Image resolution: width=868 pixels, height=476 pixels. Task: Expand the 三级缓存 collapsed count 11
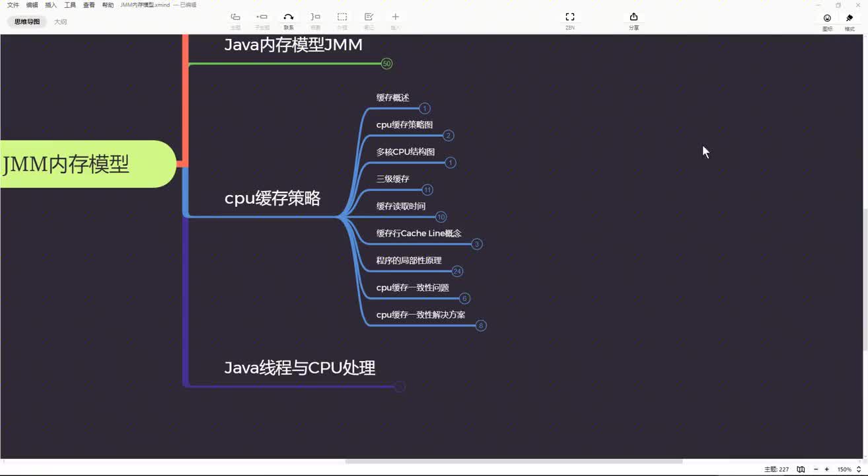click(427, 190)
